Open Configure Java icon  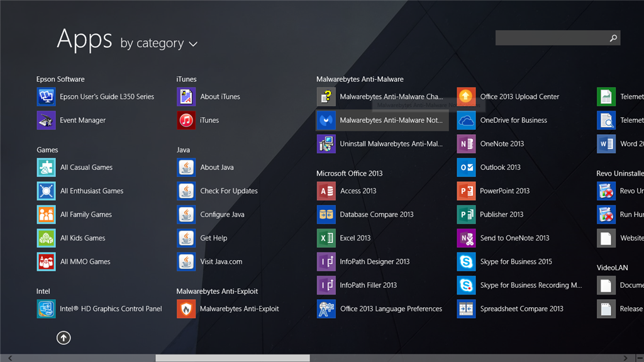(186, 214)
